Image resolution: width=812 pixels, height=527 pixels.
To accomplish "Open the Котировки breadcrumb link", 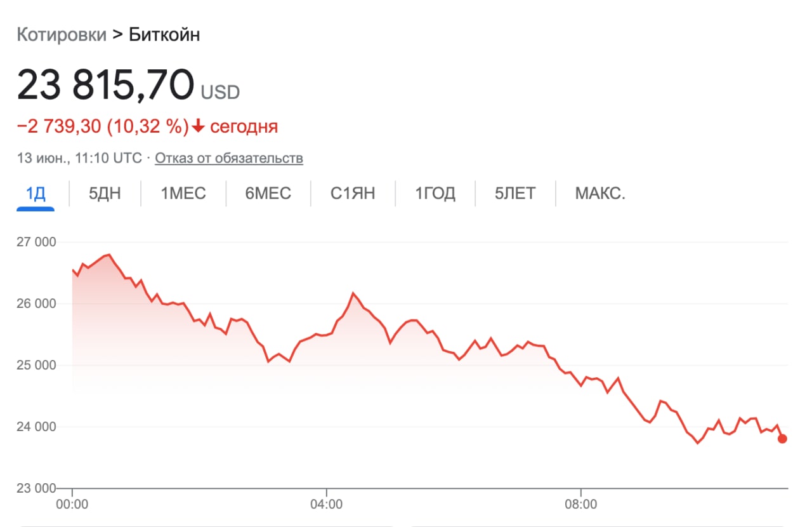I will (x=62, y=34).
